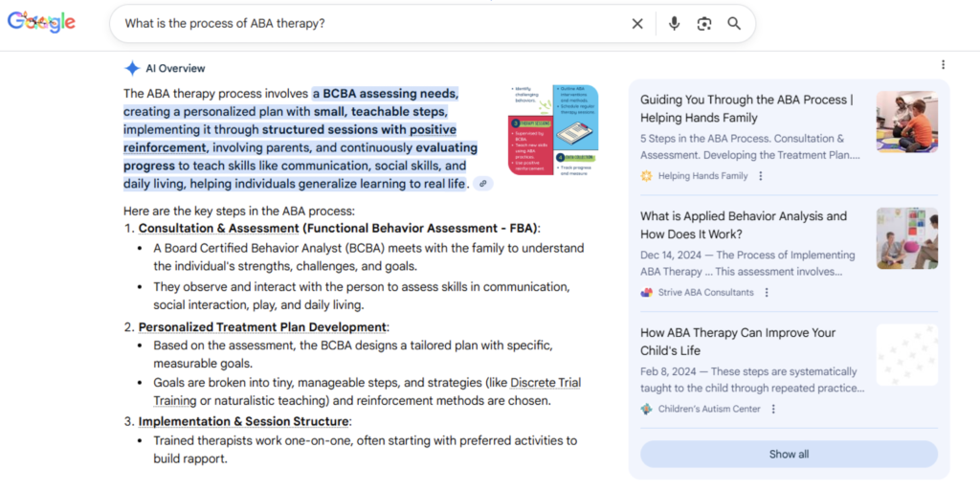Screen dimensions: 980x491
Task: Click the "Personalized Treatment Plan Development" heading
Action: 262,327
